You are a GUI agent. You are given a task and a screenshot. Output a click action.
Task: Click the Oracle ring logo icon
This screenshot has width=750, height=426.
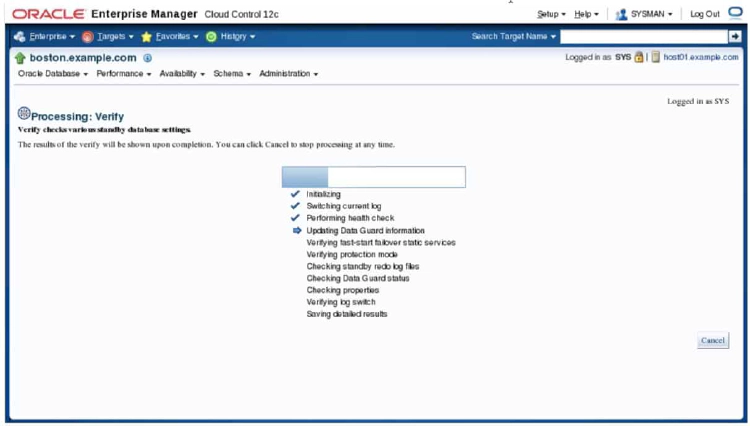pos(735,12)
